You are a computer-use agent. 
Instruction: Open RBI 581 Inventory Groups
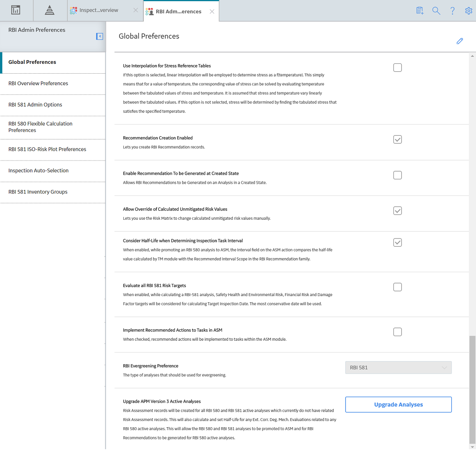pyautogui.click(x=53, y=192)
